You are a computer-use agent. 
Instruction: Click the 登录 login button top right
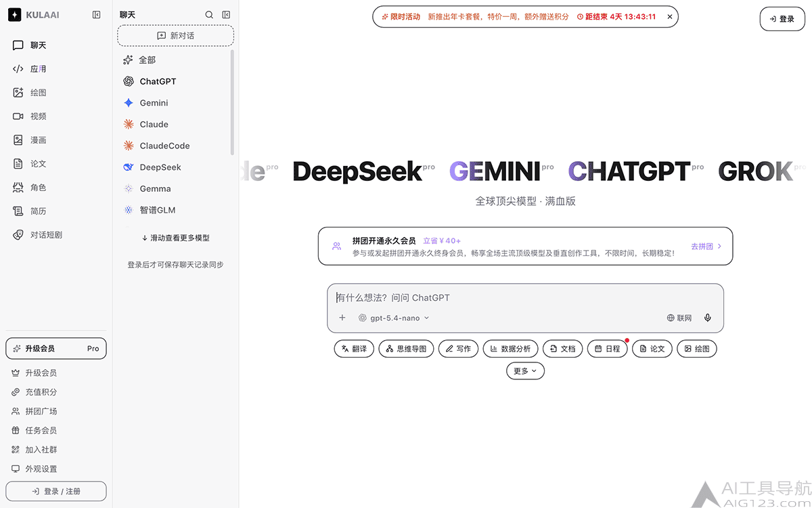782,19
